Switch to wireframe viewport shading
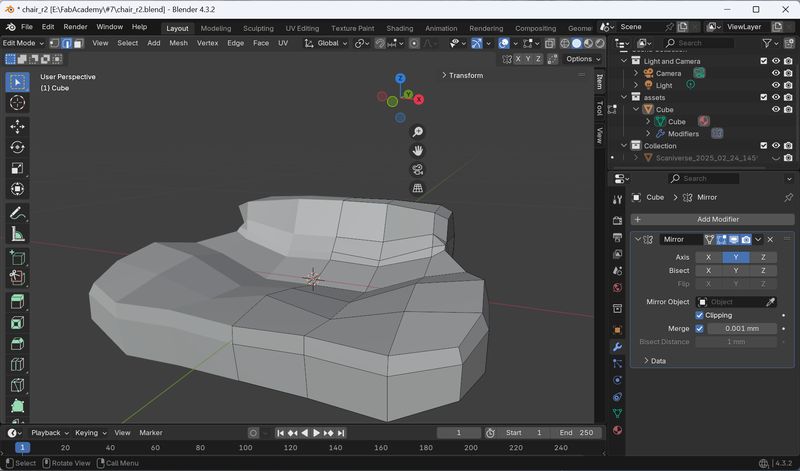This screenshot has height=471, width=800. click(565, 43)
